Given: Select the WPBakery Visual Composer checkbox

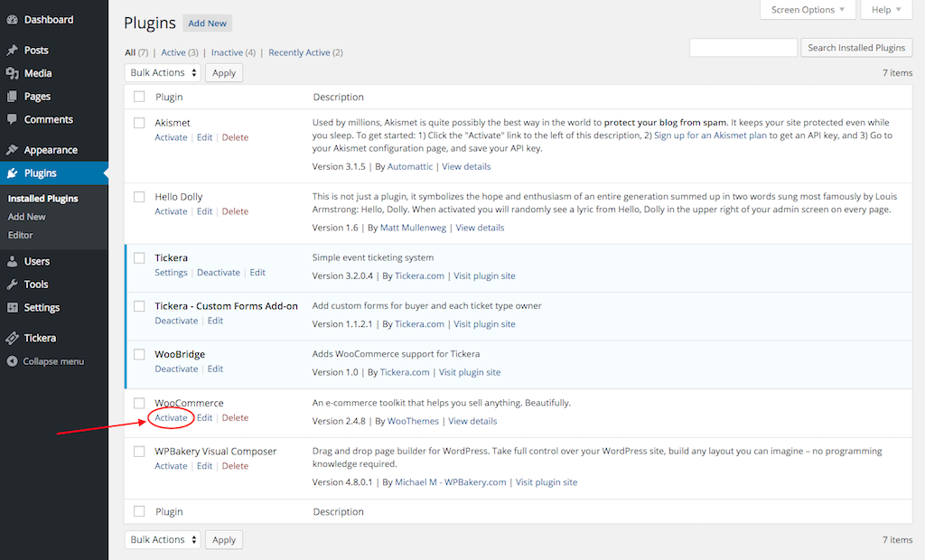Looking at the screenshot, I should pyautogui.click(x=139, y=452).
